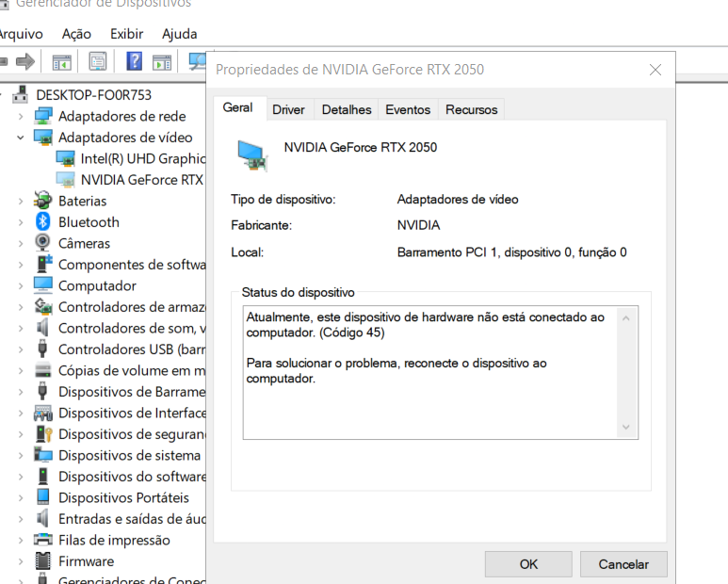728x584 pixels.
Task: Click the Cancelar button
Action: [623, 564]
